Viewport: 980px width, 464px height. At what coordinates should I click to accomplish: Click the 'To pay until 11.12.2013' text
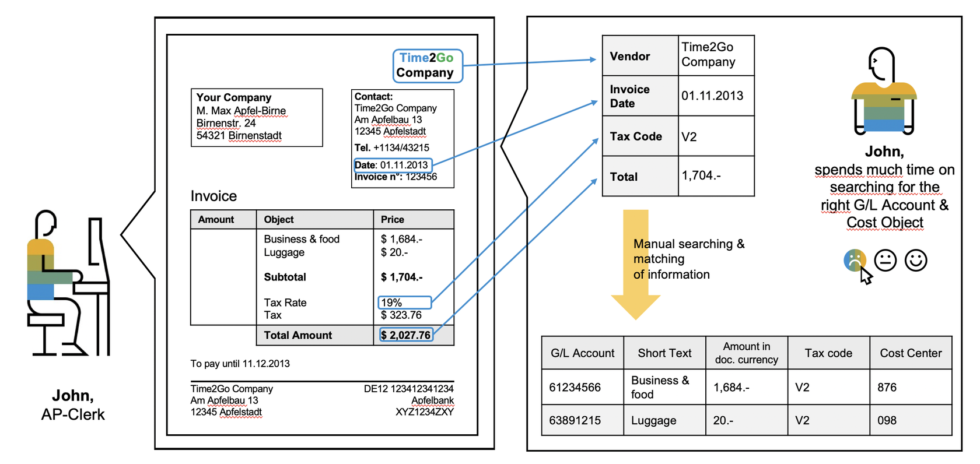click(x=240, y=364)
